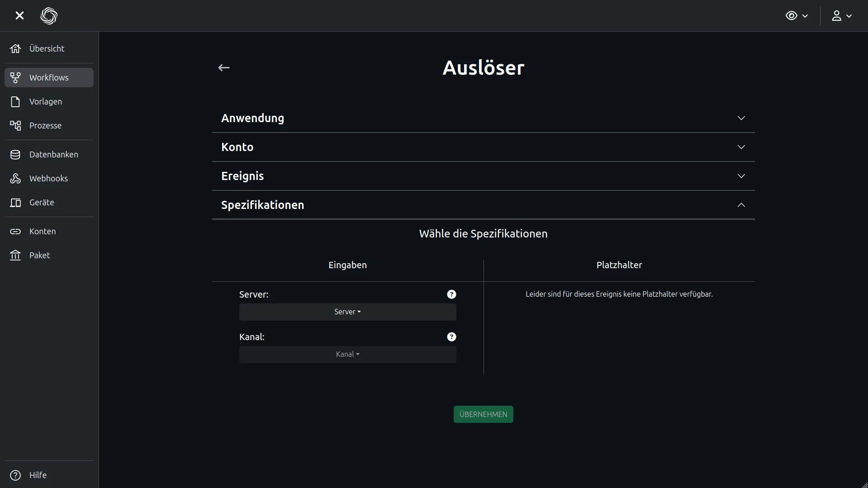Image resolution: width=868 pixels, height=488 pixels.
Task: Open the Kanal dropdown
Action: point(347,355)
